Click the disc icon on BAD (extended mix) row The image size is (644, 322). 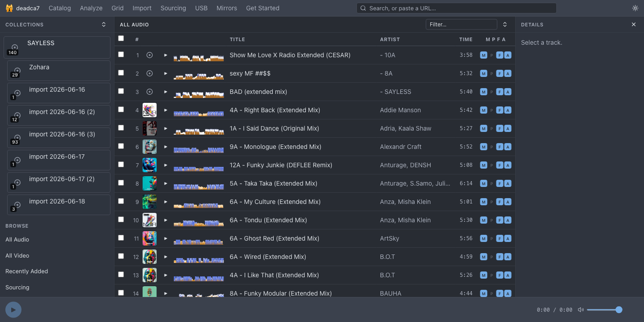coord(150,92)
